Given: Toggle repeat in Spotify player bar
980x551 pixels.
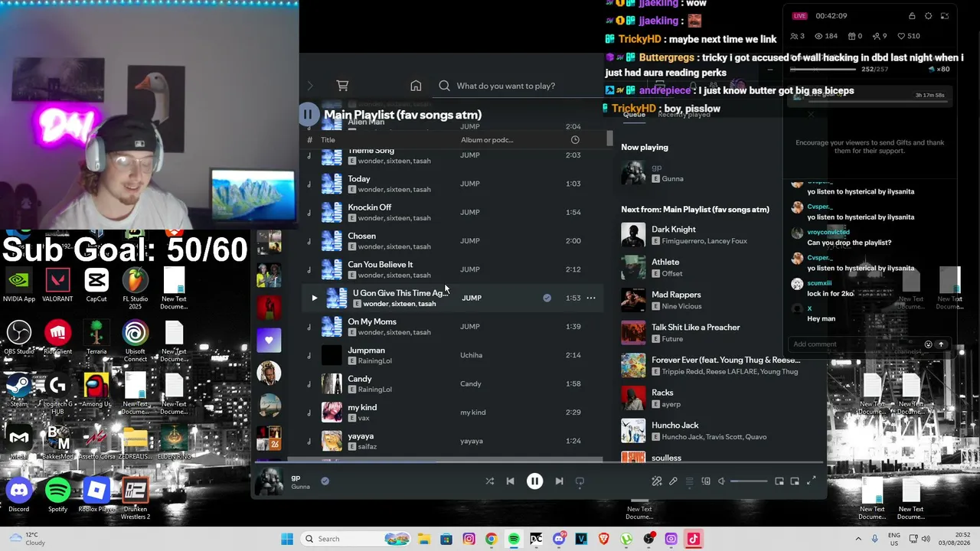Looking at the screenshot, I should (580, 481).
